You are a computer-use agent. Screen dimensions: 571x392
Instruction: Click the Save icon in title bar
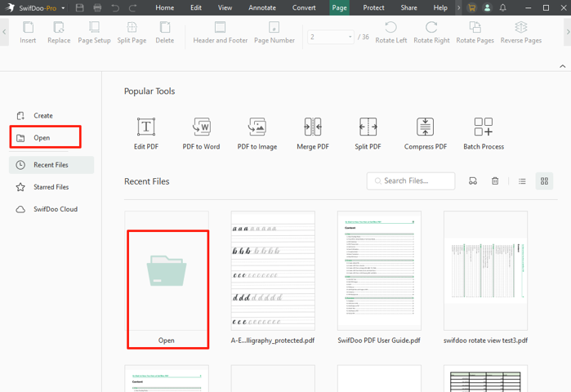(80, 7)
